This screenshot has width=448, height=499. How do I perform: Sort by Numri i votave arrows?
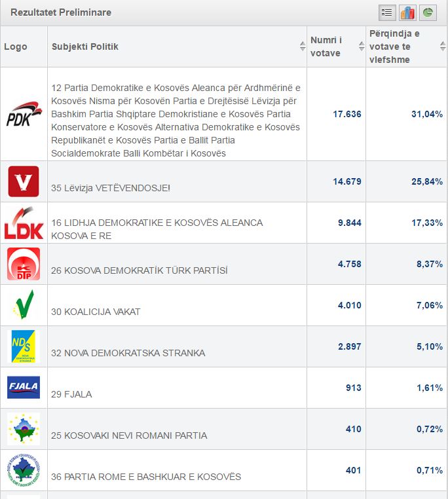point(361,46)
